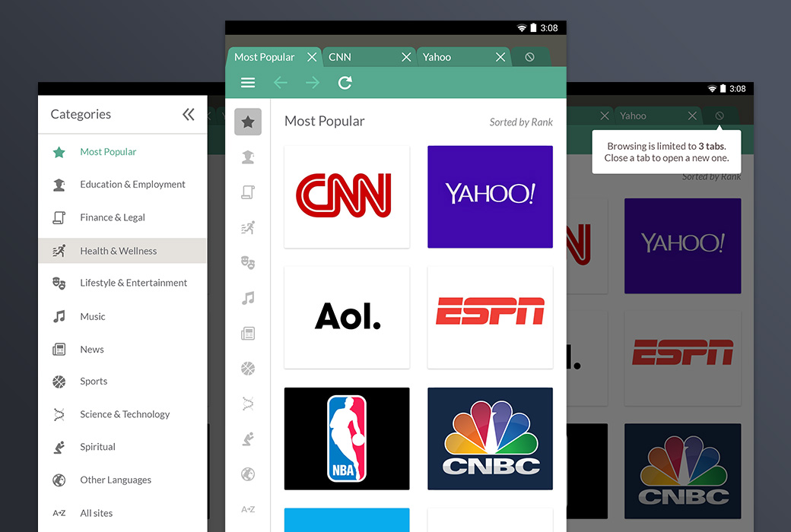
Task: Click star icon beside Most Popular category
Action: pyautogui.click(x=59, y=152)
